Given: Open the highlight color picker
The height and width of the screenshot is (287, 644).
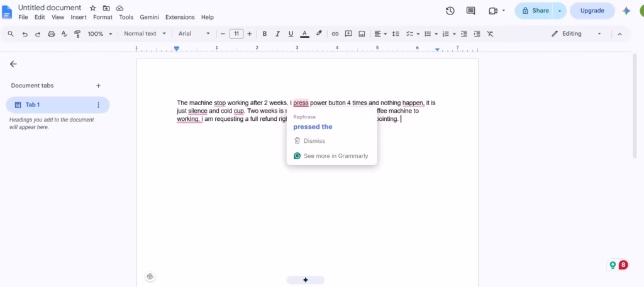Looking at the screenshot, I should coord(319,34).
